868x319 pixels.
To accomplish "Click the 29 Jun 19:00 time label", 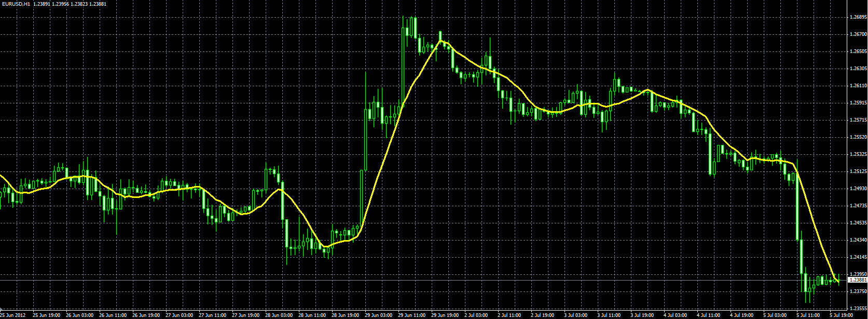I will 445,315.
